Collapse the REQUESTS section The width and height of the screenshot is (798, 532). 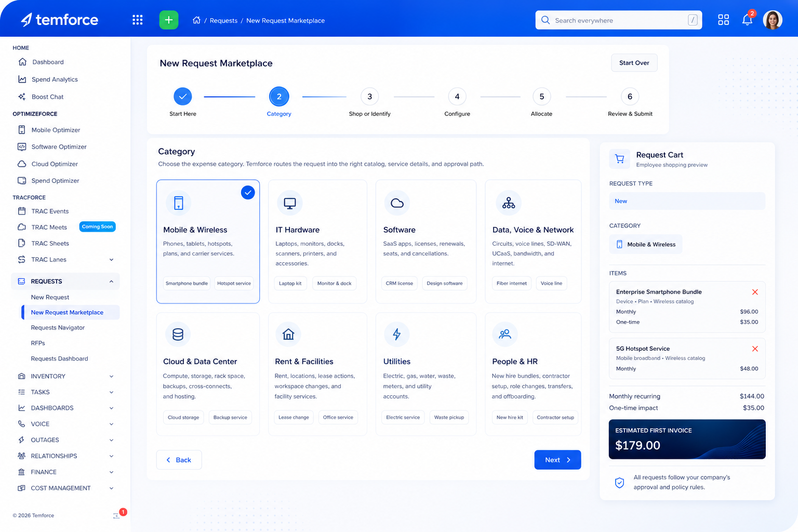(111, 282)
